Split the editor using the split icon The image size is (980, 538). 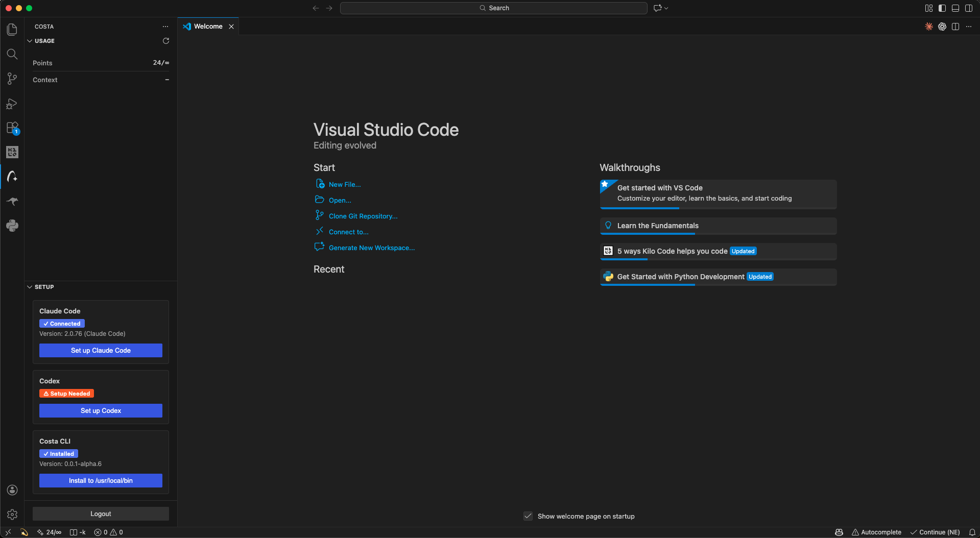[x=955, y=27]
